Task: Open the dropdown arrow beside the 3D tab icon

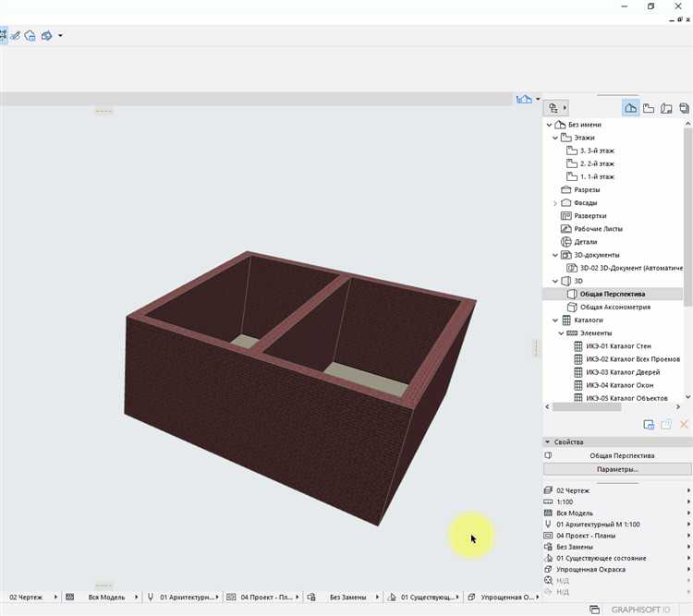Action: (538, 99)
